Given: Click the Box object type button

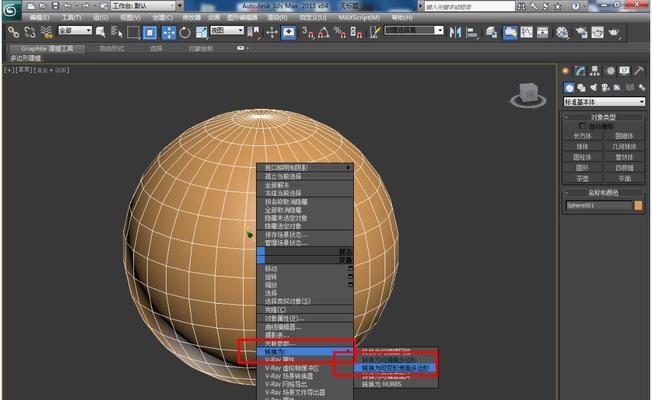Looking at the screenshot, I should (582, 136).
